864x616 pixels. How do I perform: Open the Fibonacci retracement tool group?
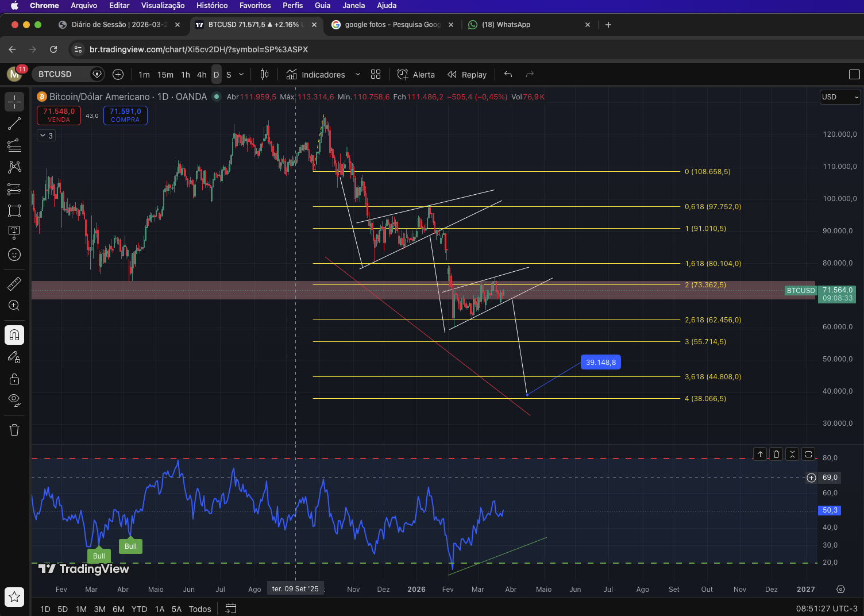(x=14, y=145)
